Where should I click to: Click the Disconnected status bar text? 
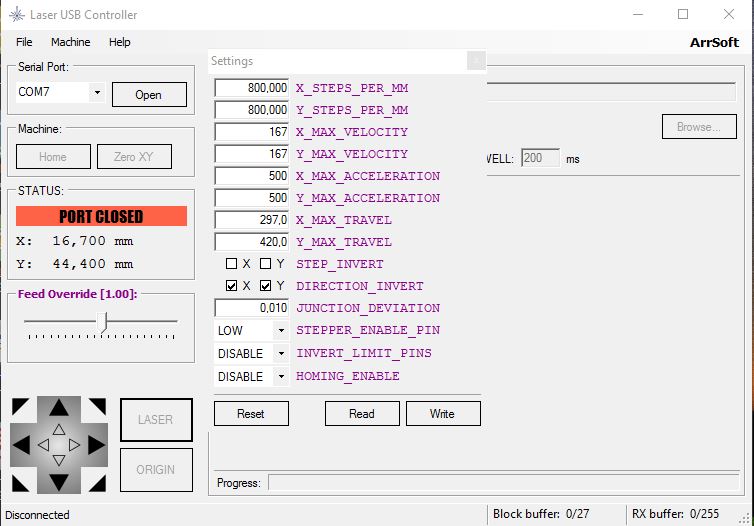click(38, 515)
